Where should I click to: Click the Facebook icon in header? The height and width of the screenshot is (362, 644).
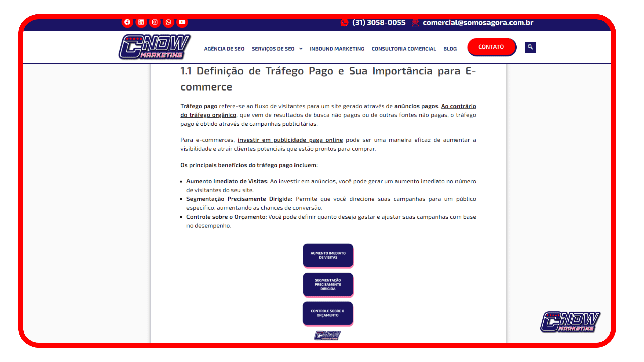tap(127, 22)
